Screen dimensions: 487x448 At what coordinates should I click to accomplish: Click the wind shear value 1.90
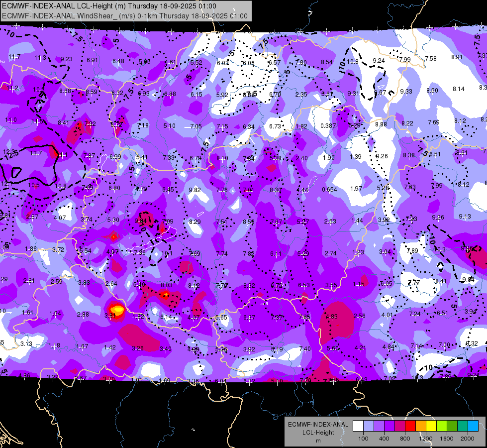[329, 157]
